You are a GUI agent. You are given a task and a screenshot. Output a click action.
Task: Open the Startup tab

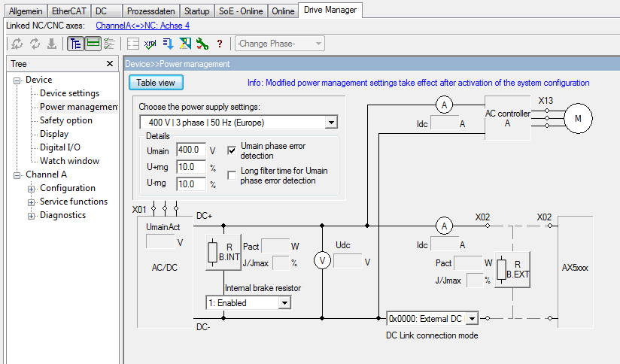click(x=197, y=11)
